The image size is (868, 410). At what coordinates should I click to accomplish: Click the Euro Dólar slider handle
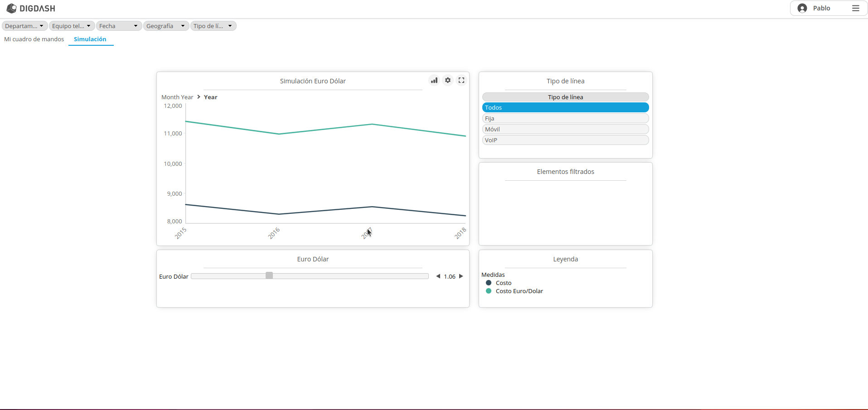coord(269,276)
